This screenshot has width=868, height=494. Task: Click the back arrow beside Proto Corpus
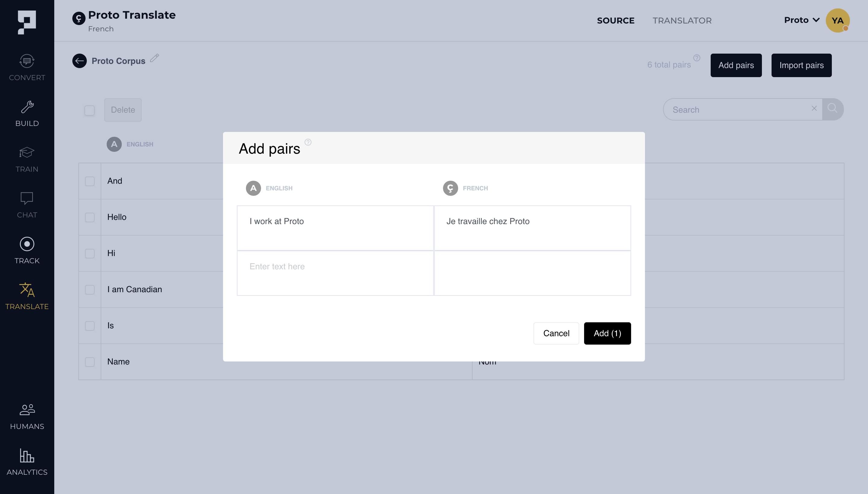click(80, 61)
